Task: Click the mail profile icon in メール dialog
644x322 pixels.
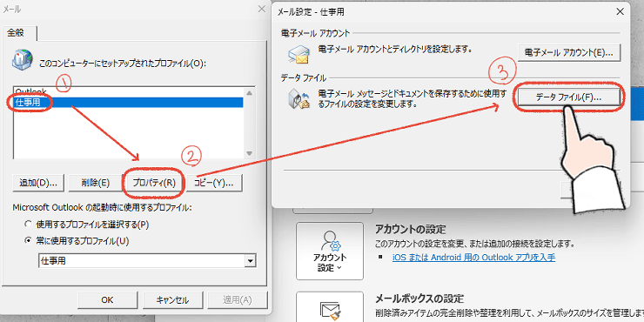Action: pyautogui.click(x=23, y=59)
